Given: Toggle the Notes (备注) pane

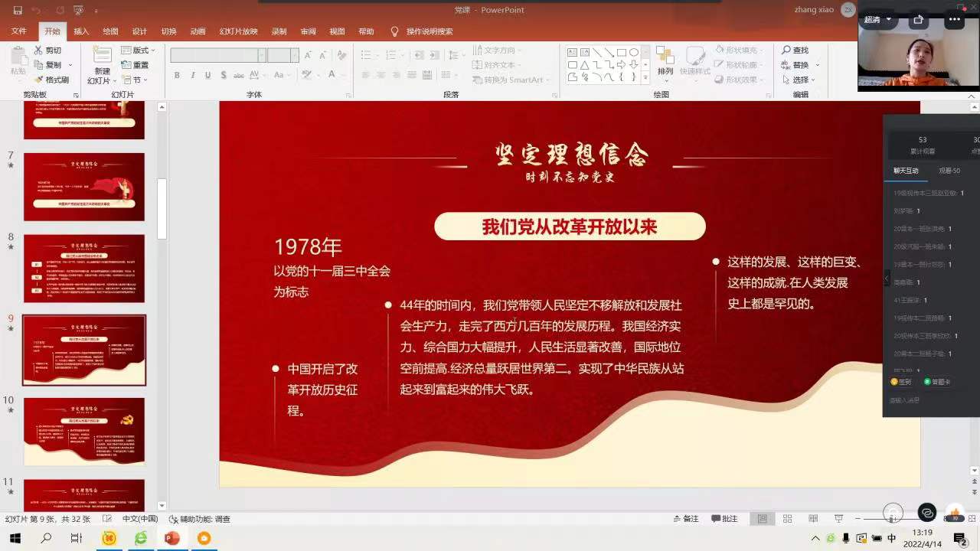Looking at the screenshot, I should click(684, 519).
